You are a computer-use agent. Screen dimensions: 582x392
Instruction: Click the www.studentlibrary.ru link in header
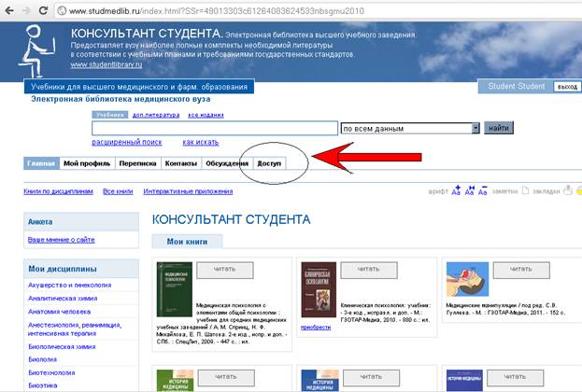106,64
